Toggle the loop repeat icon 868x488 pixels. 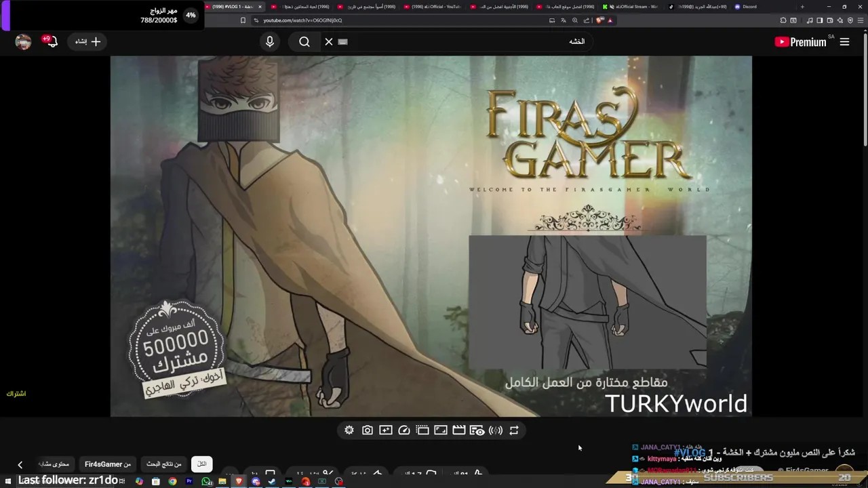point(514,430)
